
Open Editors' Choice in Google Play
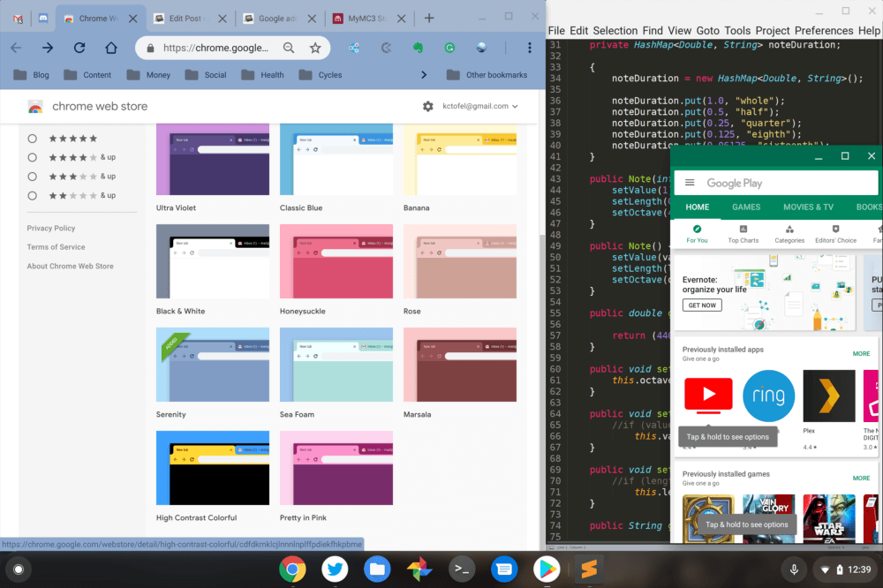[x=835, y=234]
